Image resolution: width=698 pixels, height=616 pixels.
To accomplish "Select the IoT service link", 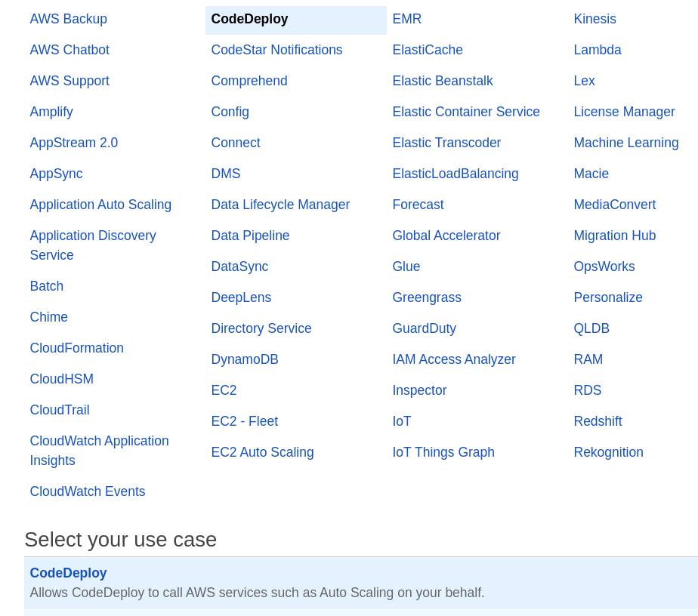I will [x=402, y=421].
